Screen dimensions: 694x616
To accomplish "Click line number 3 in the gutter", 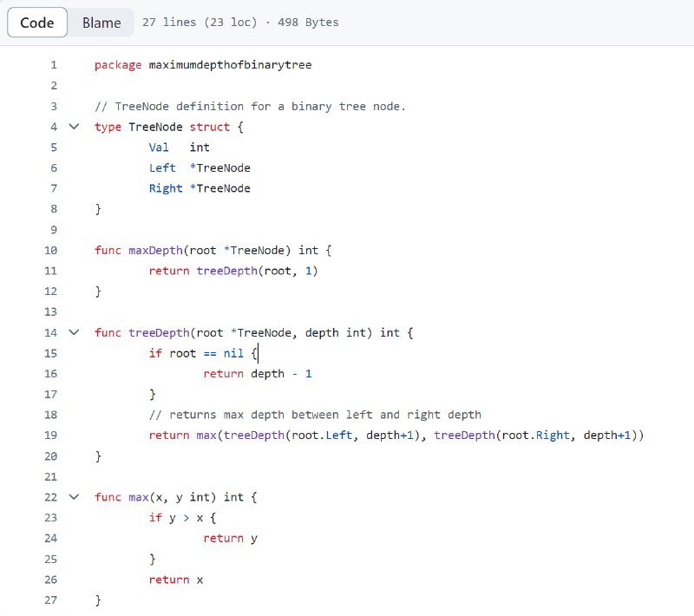I will 54,106.
